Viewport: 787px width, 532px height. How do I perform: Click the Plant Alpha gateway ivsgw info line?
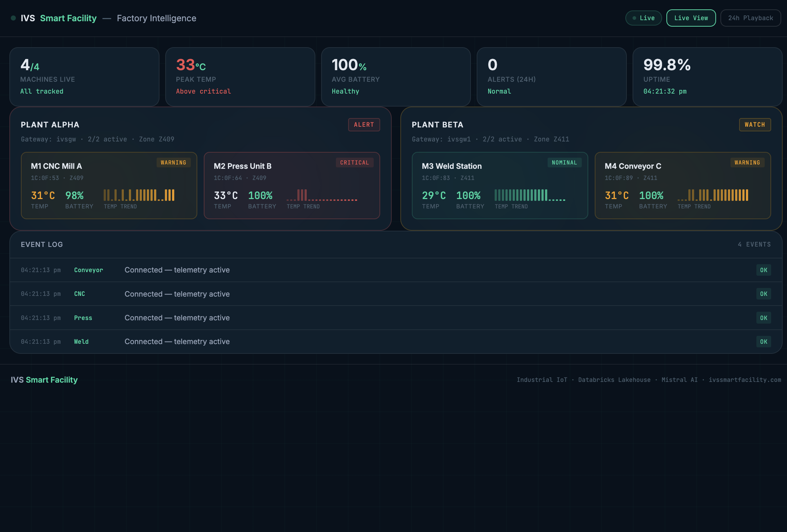(98, 139)
